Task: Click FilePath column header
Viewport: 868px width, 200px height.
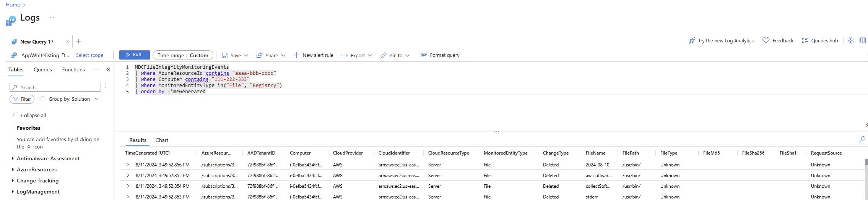Action: point(631,153)
